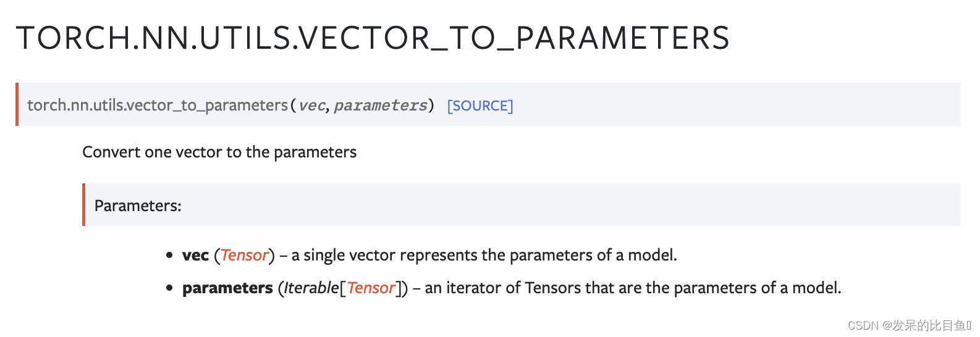Image resolution: width=980 pixels, height=337 pixels.
Task: Click the parameters argument in the signature
Action: pos(380,106)
